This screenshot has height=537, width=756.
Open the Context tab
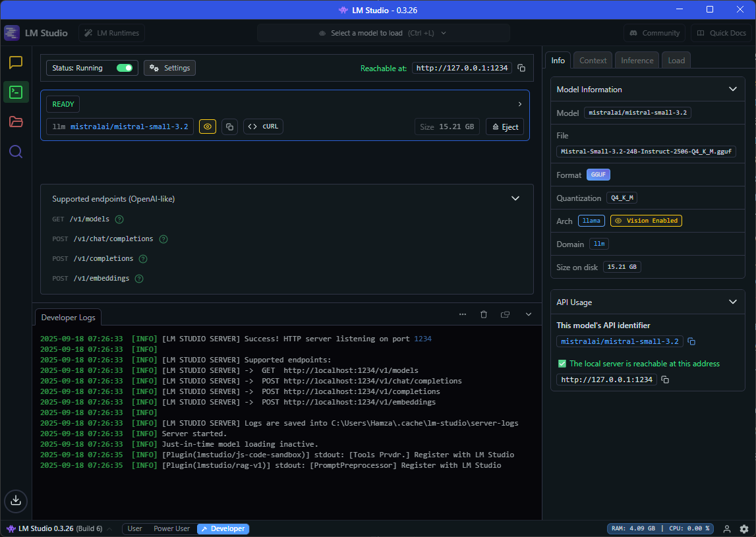pyautogui.click(x=593, y=61)
